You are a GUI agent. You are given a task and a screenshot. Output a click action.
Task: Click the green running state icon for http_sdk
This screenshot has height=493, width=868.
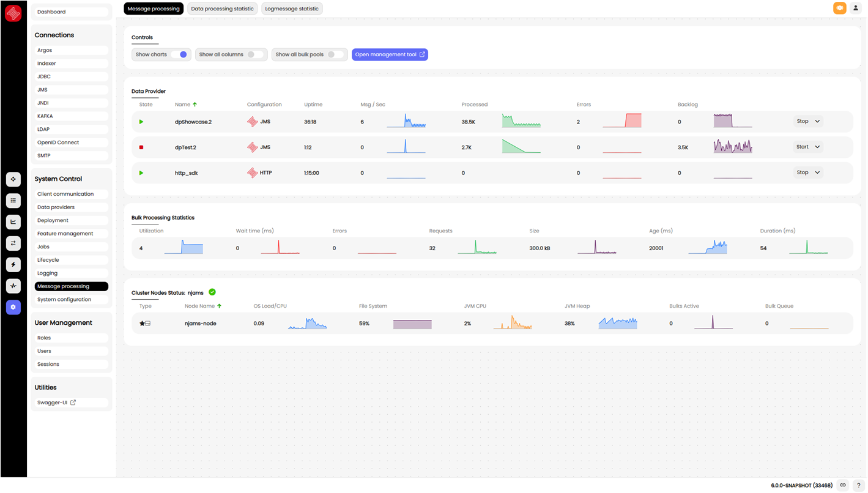tap(141, 173)
